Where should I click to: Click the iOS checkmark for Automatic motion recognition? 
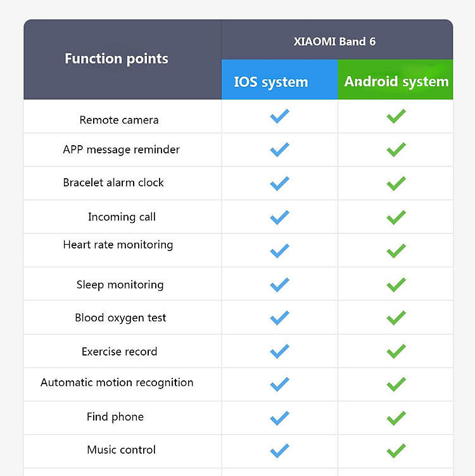tap(279, 384)
